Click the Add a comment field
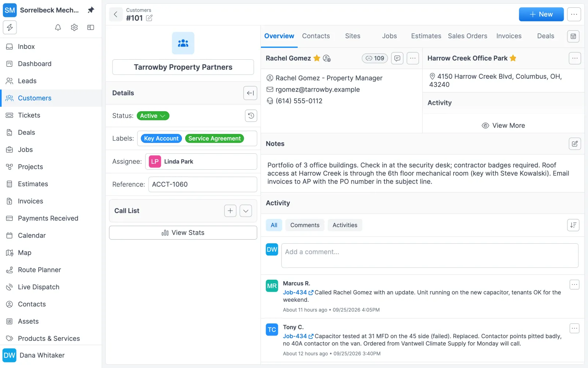This screenshot has height=368, width=588. point(430,255)
